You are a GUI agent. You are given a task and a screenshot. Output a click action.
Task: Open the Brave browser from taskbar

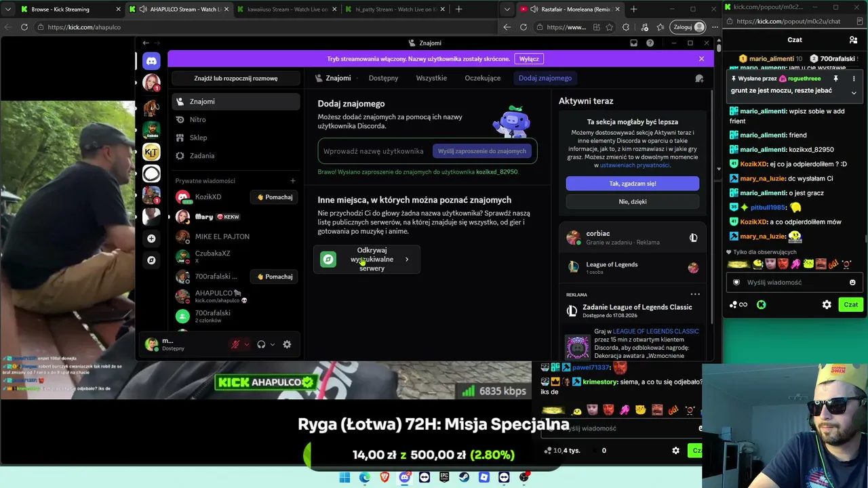coord(384,477)
